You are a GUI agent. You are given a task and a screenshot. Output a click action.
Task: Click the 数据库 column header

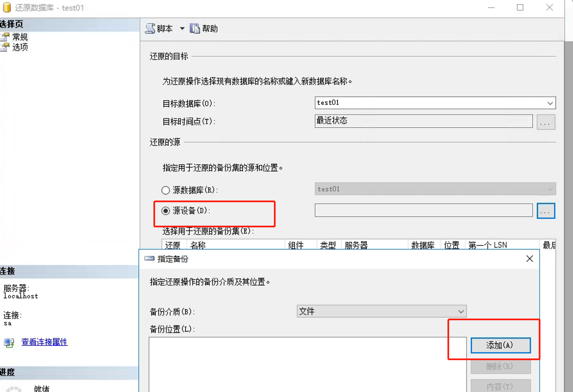424,245
